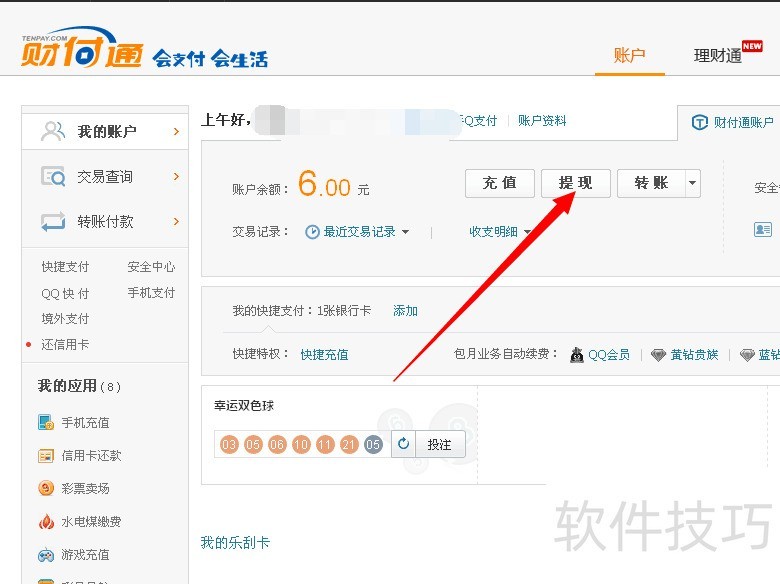Open the 安全中心 link
Viewport: 780px width, 584px height.
pos(151,267)
